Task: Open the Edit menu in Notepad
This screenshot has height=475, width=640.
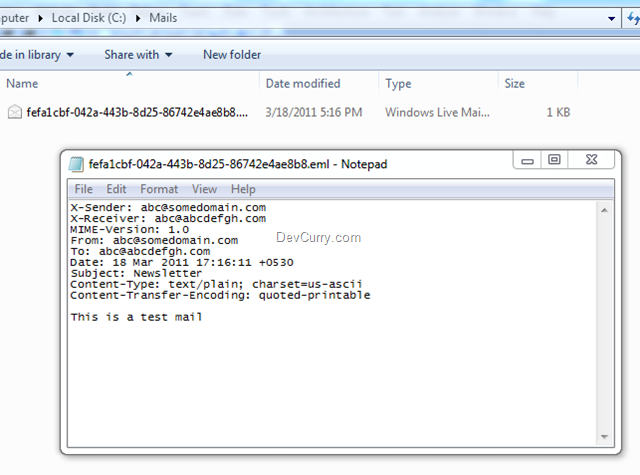Action: (x=116, y=189)
